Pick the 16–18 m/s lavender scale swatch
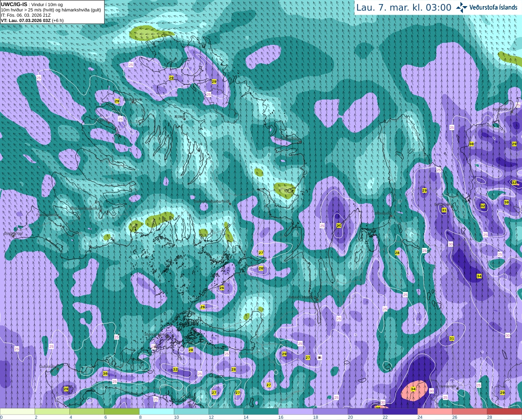 tap(296, 411)
